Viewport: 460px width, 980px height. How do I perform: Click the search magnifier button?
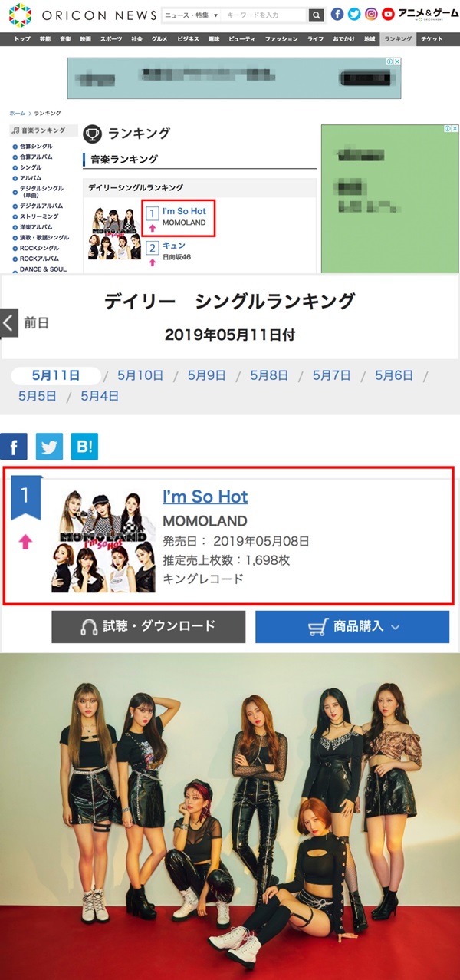pos(317,15)
